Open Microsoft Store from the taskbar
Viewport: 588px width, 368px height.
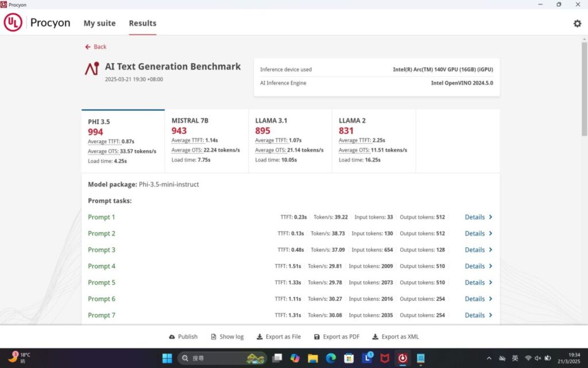click(x=349, y=358)
